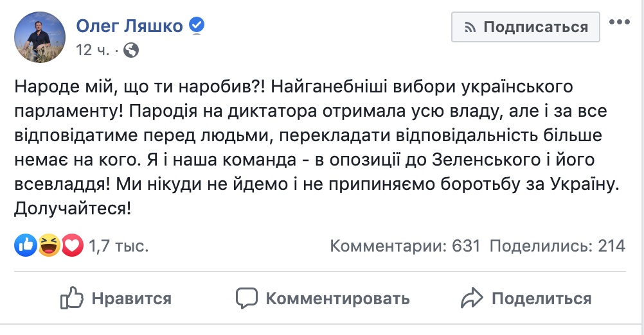View the Поделились: 214 shares list
Viewport: 644px width, 335px height.
click(557, 246)
